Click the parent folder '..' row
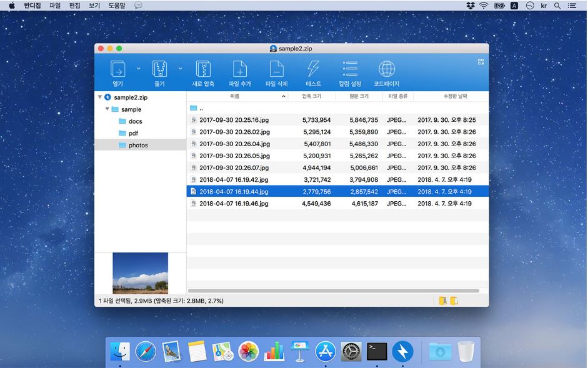Screen dimensions: 588x368 (337, 108)
